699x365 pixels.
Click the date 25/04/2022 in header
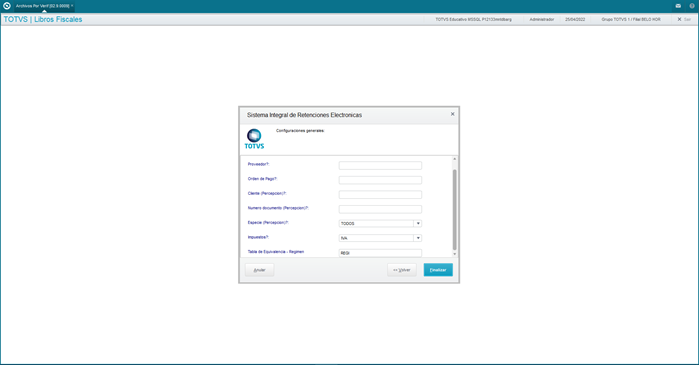[x=575, y=20]
